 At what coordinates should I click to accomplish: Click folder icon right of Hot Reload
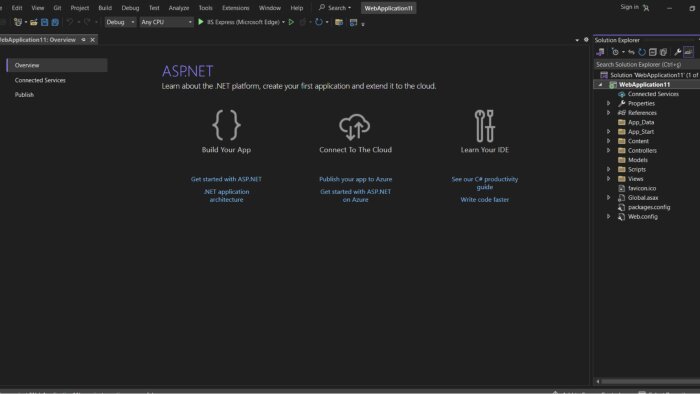point(339,22)
